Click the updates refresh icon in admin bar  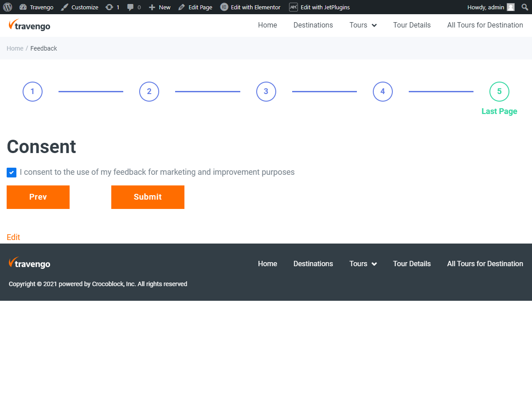(x=110, y=7)
